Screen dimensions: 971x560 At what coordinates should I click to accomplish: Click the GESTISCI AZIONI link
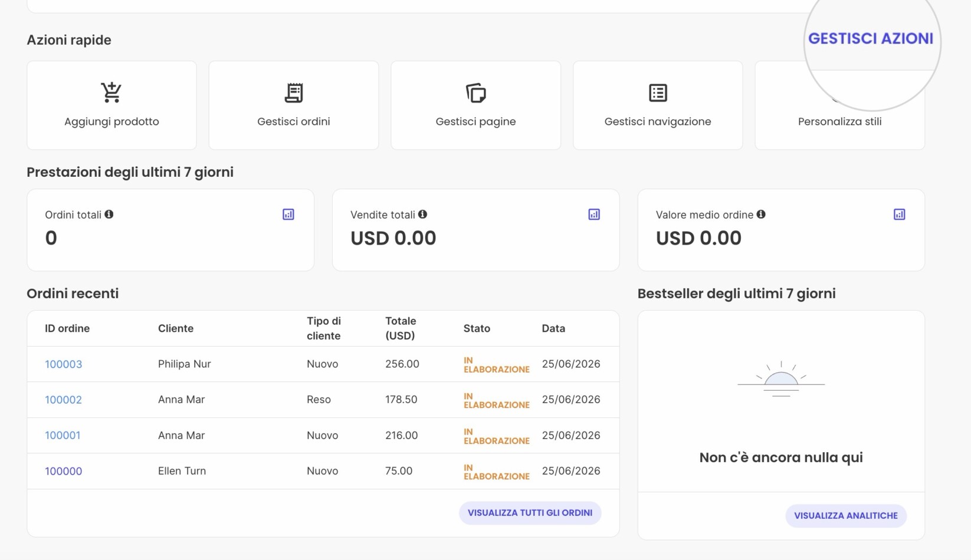click(871, 39)
